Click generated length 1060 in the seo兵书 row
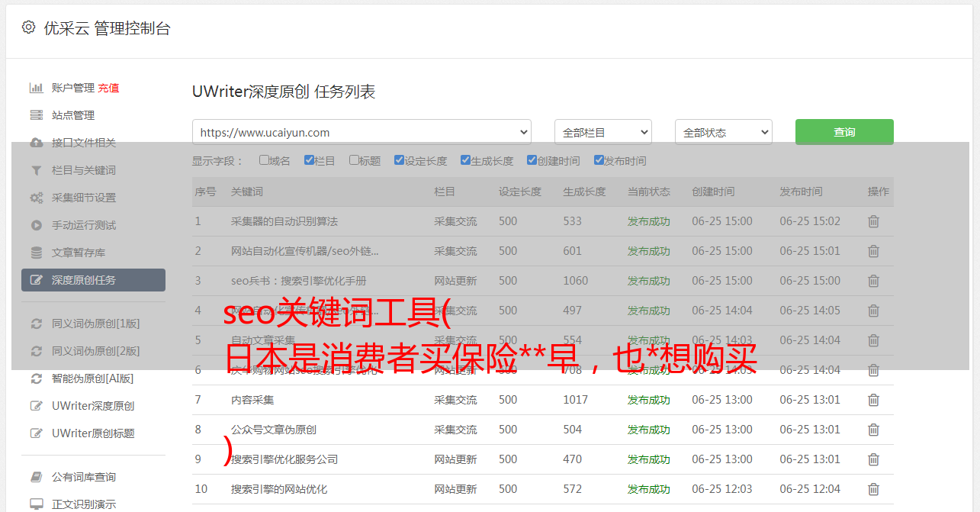 click(576, 281)
